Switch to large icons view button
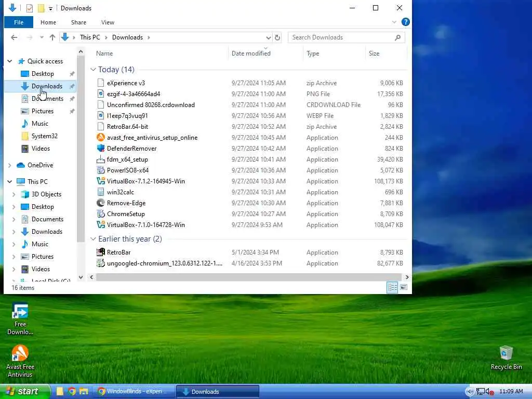This screenshot has height=399, width=532. click(x=403, y=287)
